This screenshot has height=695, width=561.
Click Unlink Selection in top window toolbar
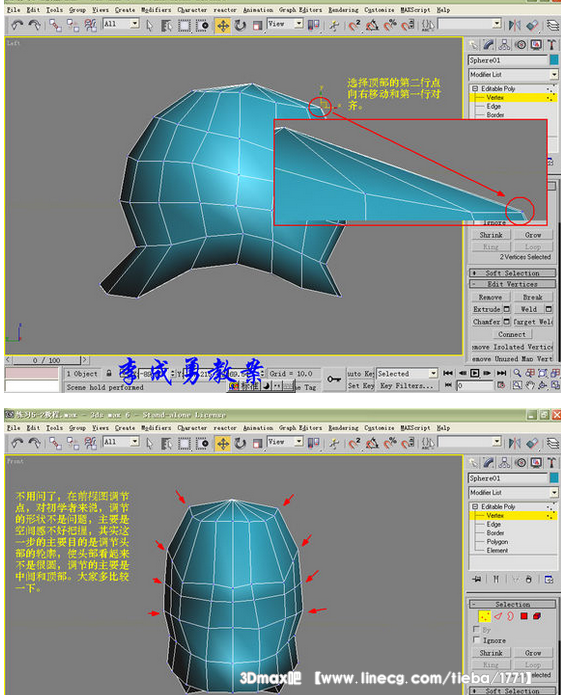click(73, 25)
